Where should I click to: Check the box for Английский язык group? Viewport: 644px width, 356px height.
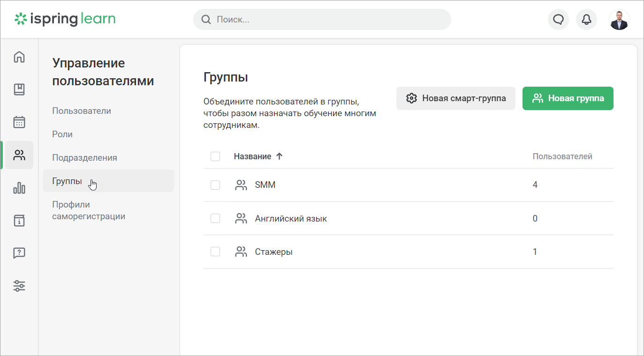coord(215,218)
